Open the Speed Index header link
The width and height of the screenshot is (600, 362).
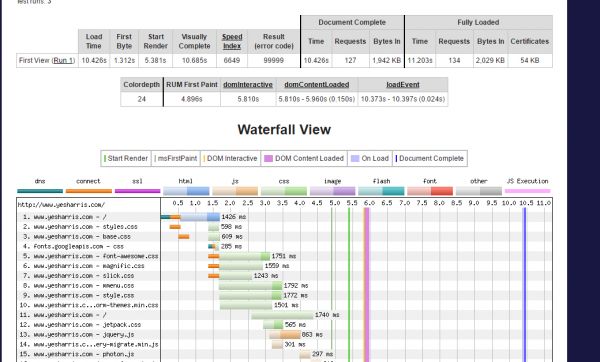click(232, 41)
